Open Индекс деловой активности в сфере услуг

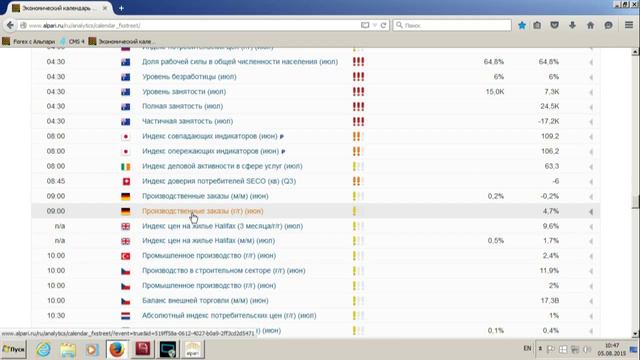(x=222, y=167)
